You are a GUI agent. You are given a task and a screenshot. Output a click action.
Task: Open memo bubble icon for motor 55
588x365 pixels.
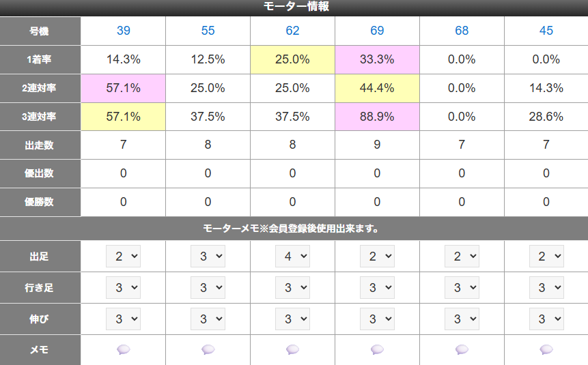[x=208, y=349]
